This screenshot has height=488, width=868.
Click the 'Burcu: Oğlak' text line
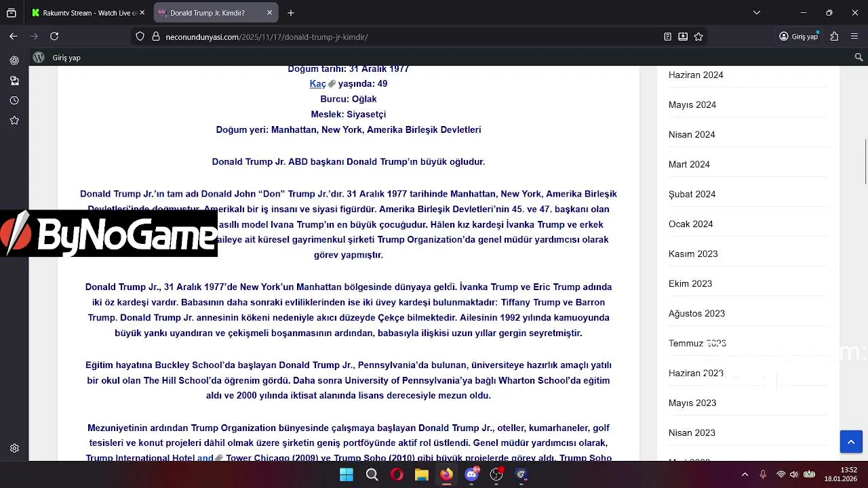(x=348, y=99)
